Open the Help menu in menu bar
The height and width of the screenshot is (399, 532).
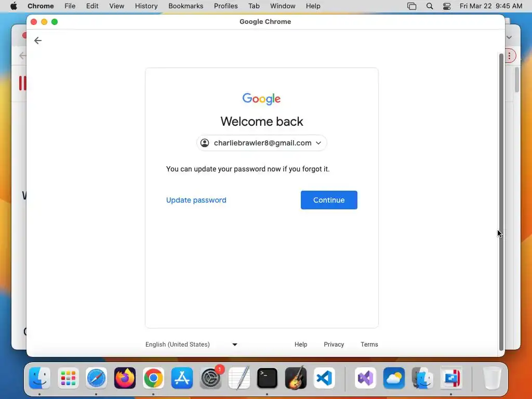[313, 6]
